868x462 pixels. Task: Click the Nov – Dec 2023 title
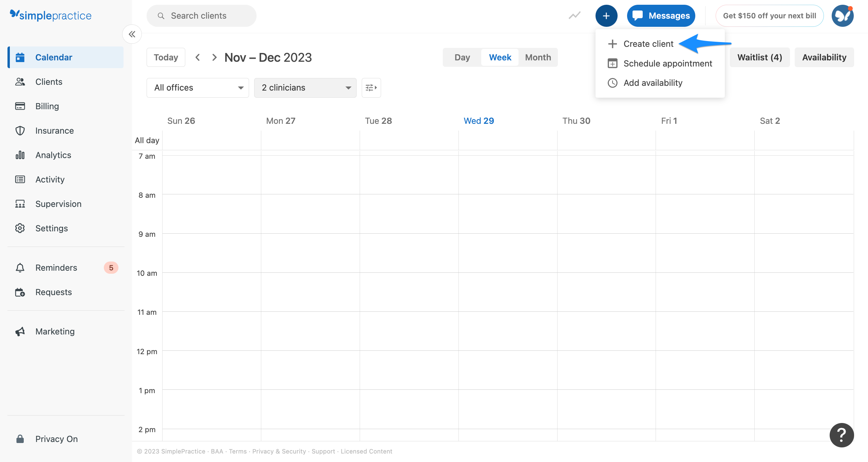pyautogui.click(x=268, y=57)
